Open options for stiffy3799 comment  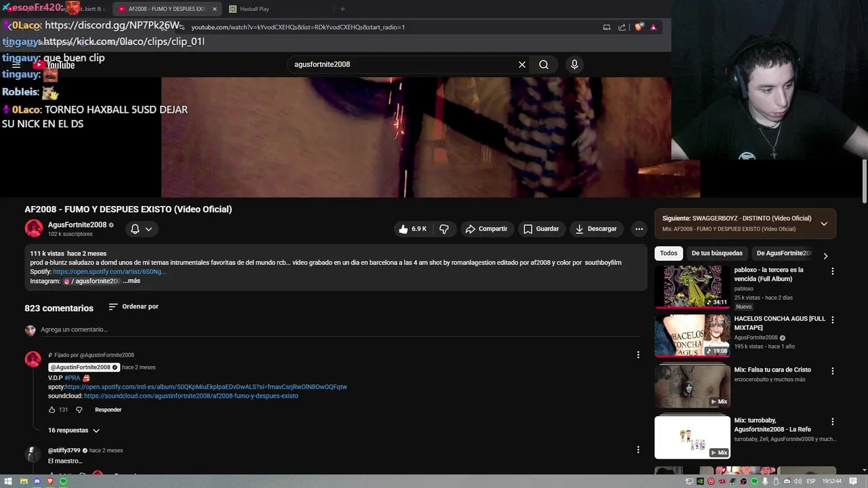click(x=638, y=449)
